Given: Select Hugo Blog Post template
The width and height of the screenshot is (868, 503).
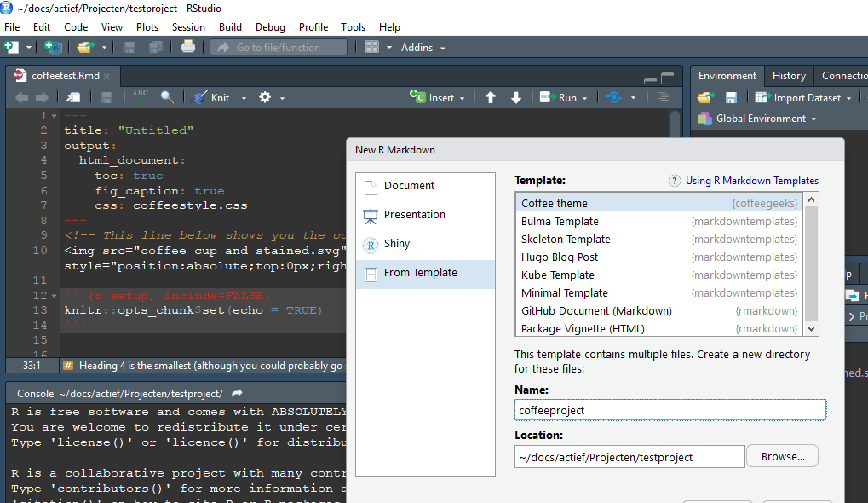Looking at the screenshot, I should point(658,257).
